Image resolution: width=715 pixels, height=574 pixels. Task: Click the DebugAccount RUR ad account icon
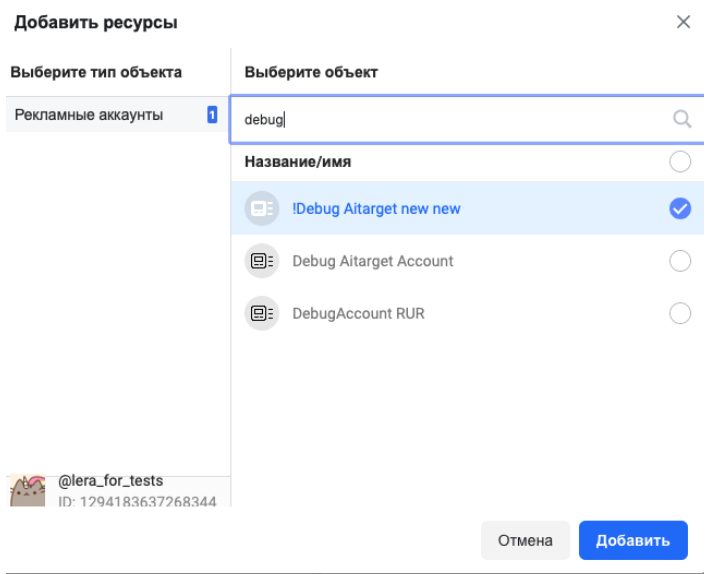click(x=262, y=314)
